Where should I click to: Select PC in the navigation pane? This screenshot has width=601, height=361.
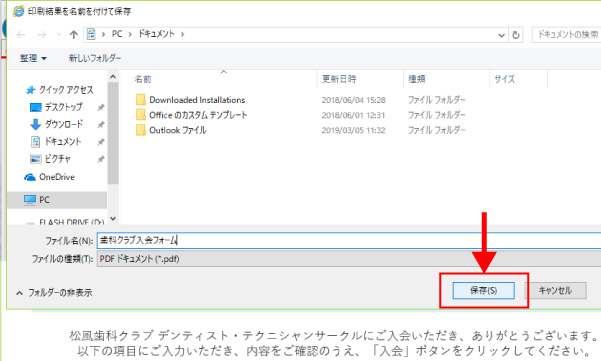click(44, 200)
